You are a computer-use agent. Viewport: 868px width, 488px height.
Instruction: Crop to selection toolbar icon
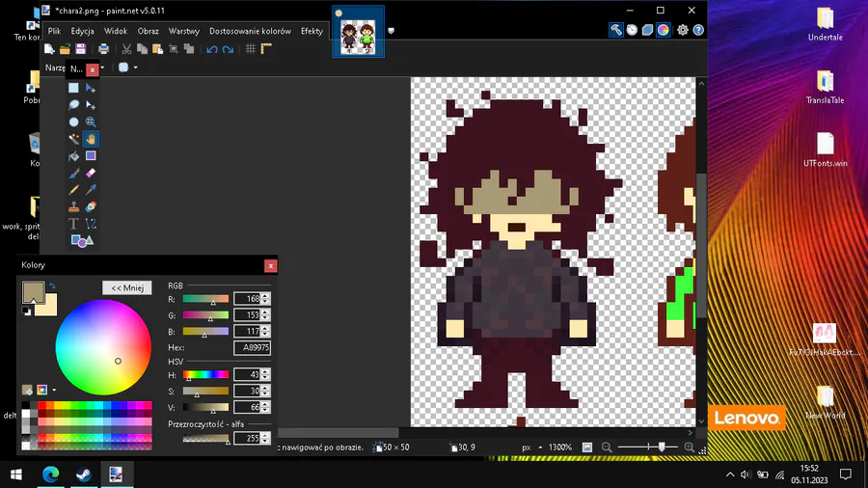click(174, 49)
